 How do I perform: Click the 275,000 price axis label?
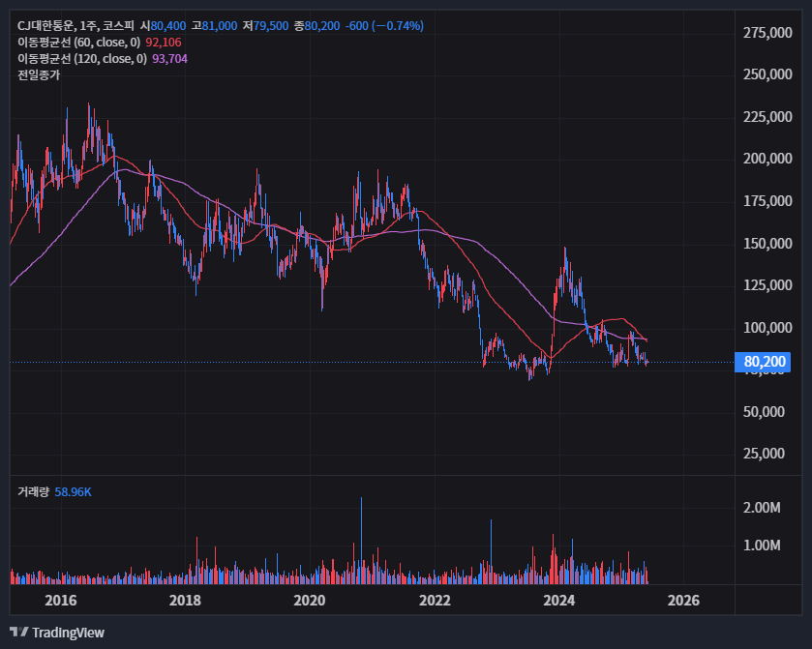click(767, 33)
